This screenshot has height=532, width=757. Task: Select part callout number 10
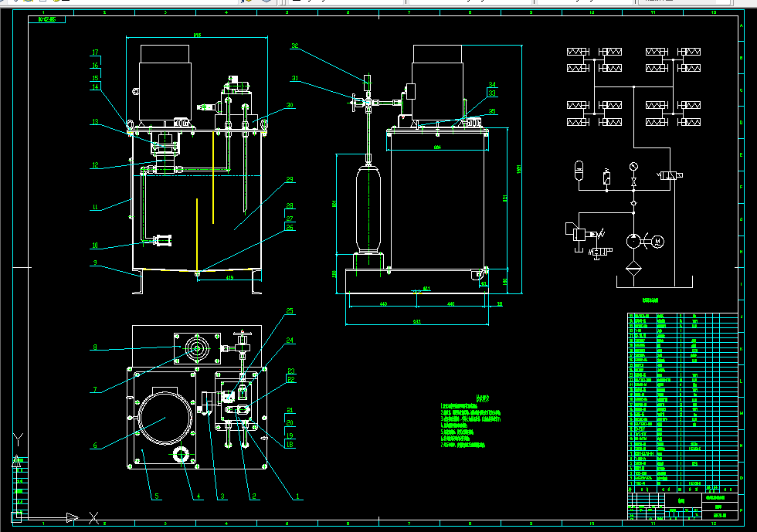click(95, 246)
